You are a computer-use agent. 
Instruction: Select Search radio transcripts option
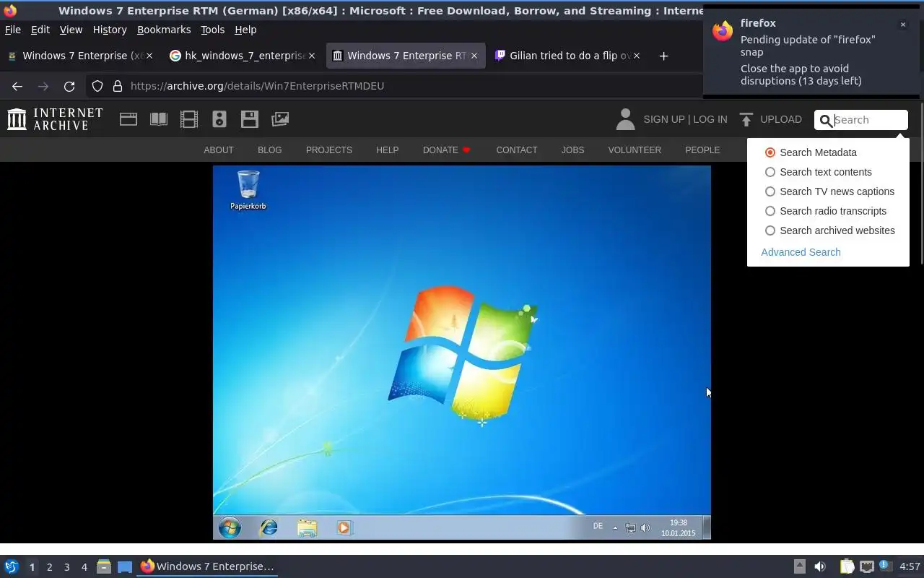[770, 211]
